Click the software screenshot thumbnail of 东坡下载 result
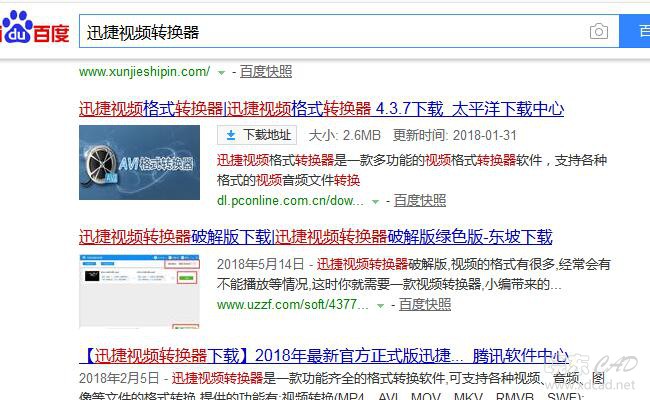 (x=139, y=291)
